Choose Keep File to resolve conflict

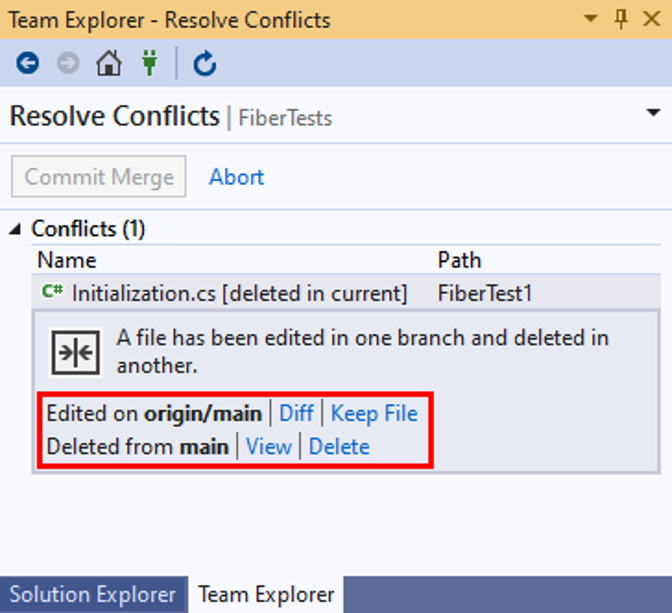point(374,413)
